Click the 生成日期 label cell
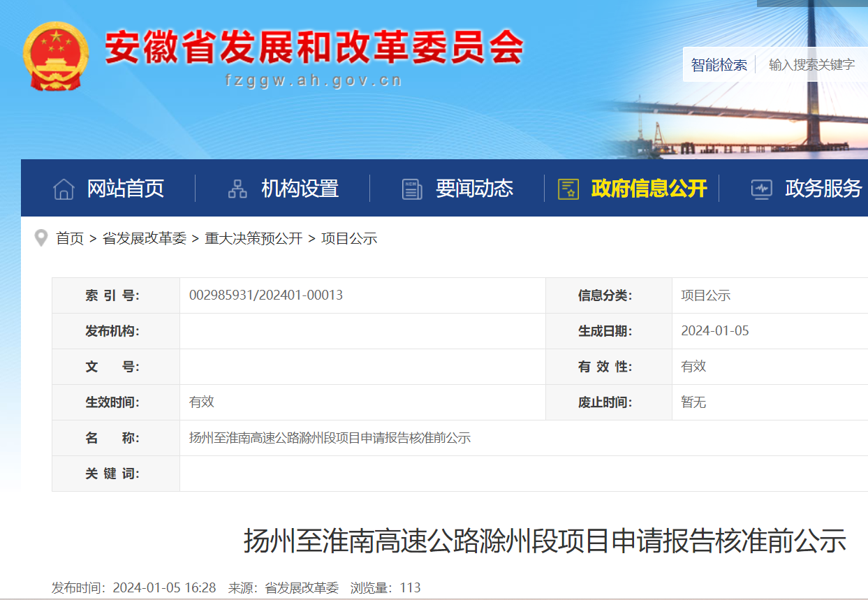The height and width of the screenshot is (600, 868). click(x=609, y=331)
